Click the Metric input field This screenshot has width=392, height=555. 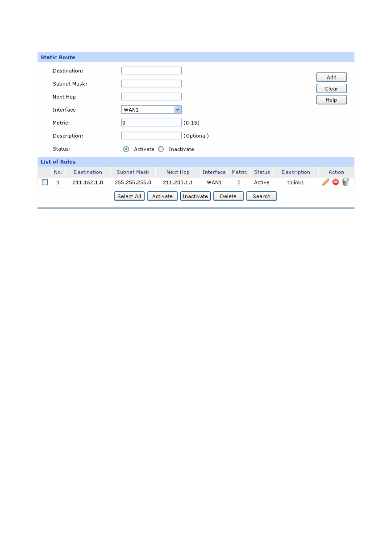[x=151, y=123]
